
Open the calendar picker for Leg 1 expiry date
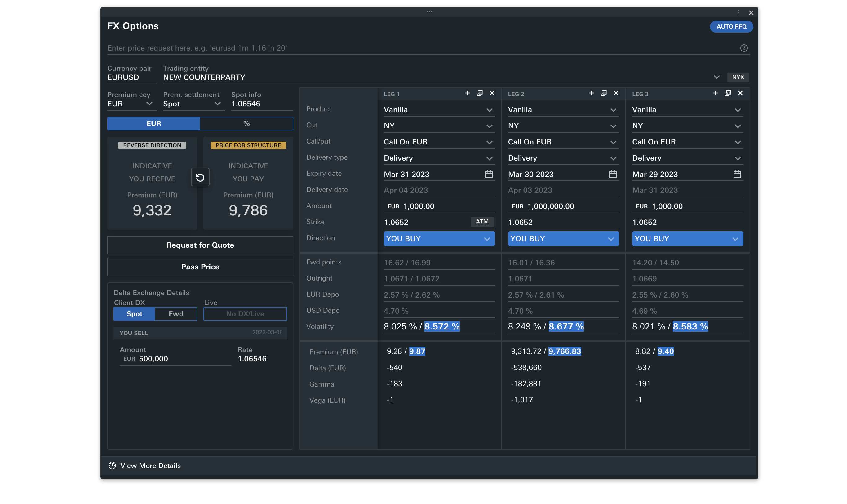488,174
